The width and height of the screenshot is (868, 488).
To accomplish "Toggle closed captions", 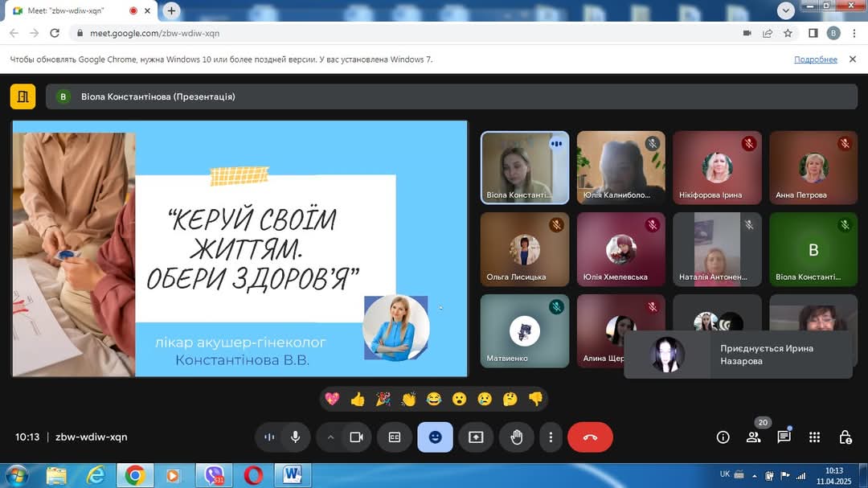I will pyautogui.click(x=395, y=437).
